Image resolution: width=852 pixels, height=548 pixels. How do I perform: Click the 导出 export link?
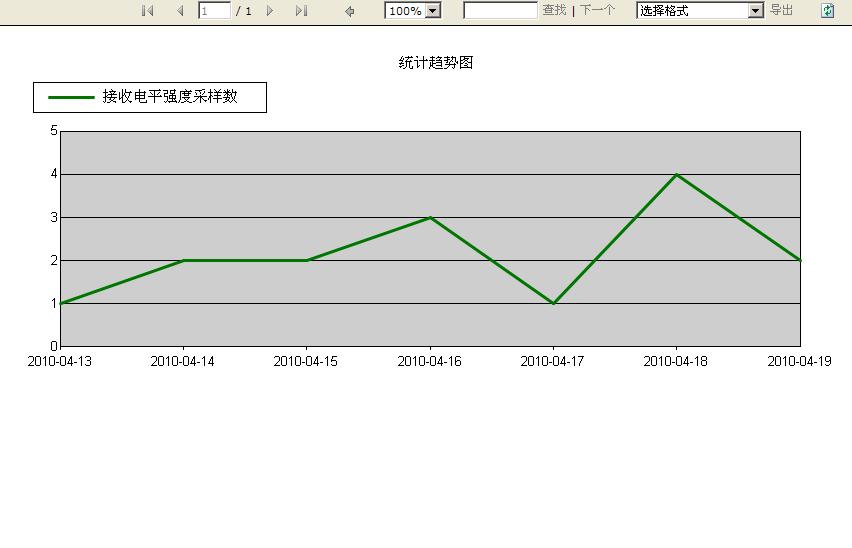tap(781, 10)
